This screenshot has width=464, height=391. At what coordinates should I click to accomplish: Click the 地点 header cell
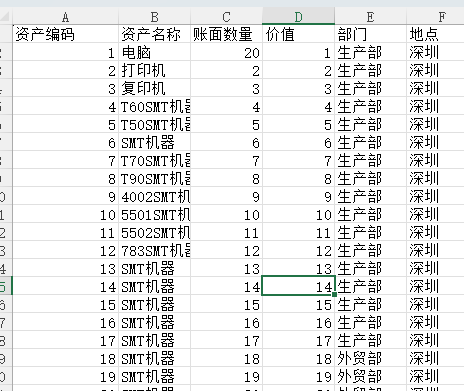435,34
